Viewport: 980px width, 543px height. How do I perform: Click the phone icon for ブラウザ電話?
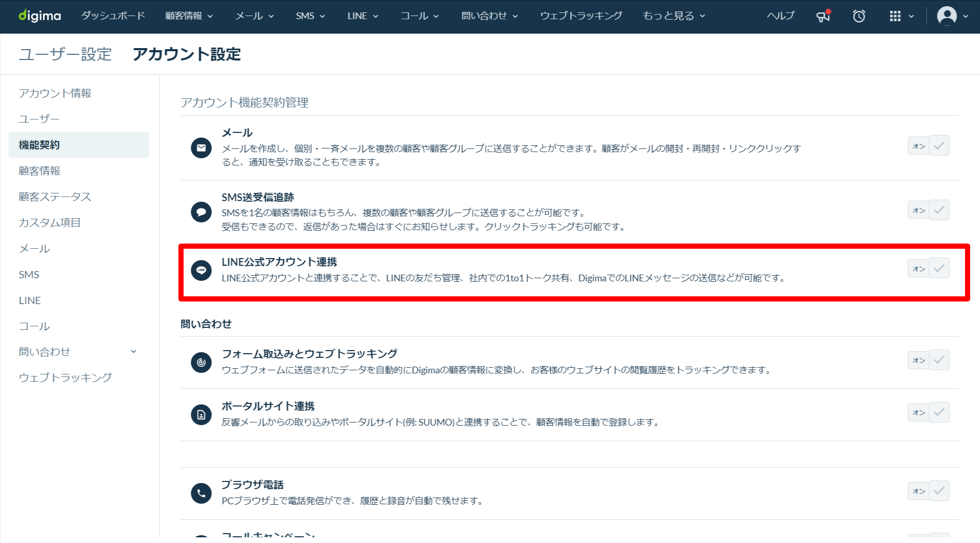201,493
